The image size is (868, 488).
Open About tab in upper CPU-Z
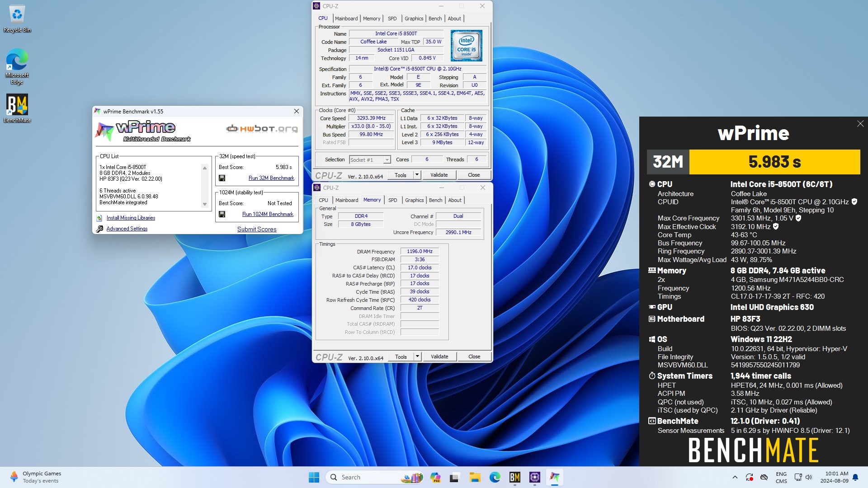click(x=454, y=19)
